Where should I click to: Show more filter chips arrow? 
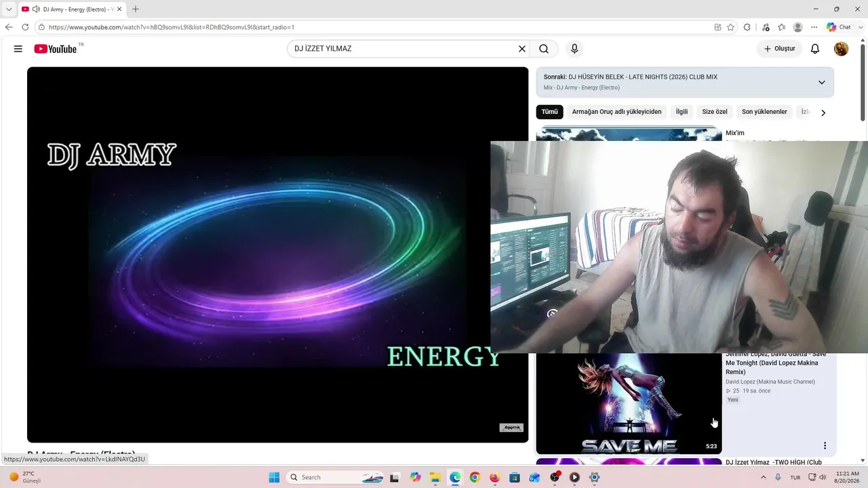[x=823, y=113]
